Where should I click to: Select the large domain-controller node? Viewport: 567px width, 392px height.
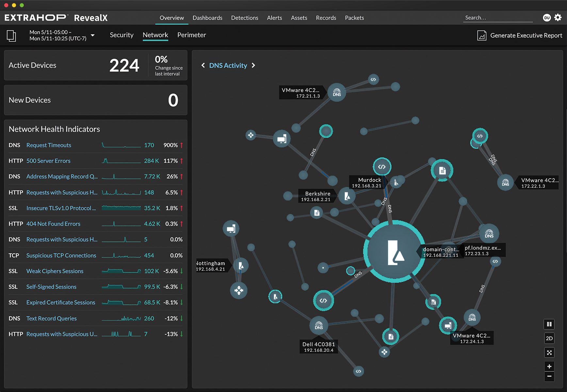click(395, 252)
